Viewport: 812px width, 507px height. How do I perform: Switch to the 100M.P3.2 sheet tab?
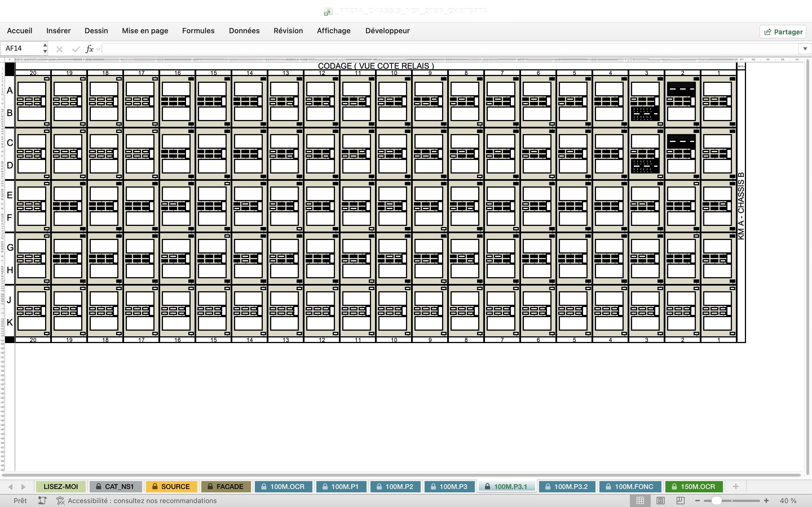(567, 486)
